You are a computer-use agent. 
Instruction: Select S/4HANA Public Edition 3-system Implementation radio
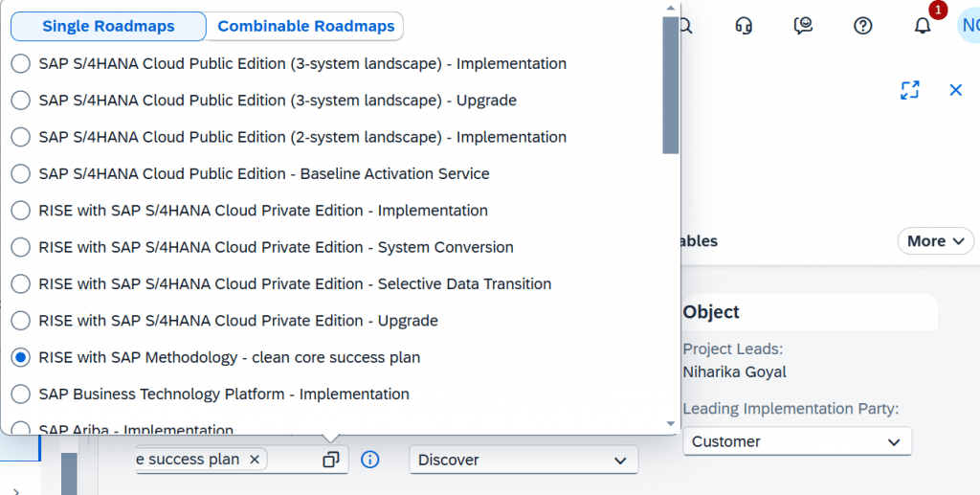pos(21,64)
